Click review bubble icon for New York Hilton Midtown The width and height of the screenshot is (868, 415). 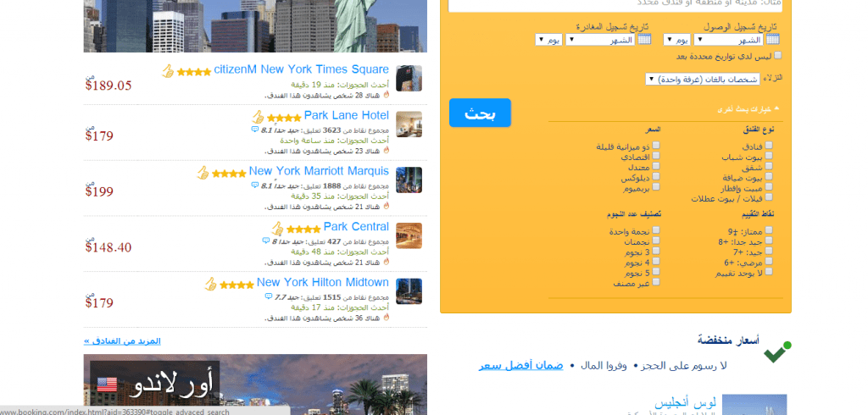click(x=269, y=296)
